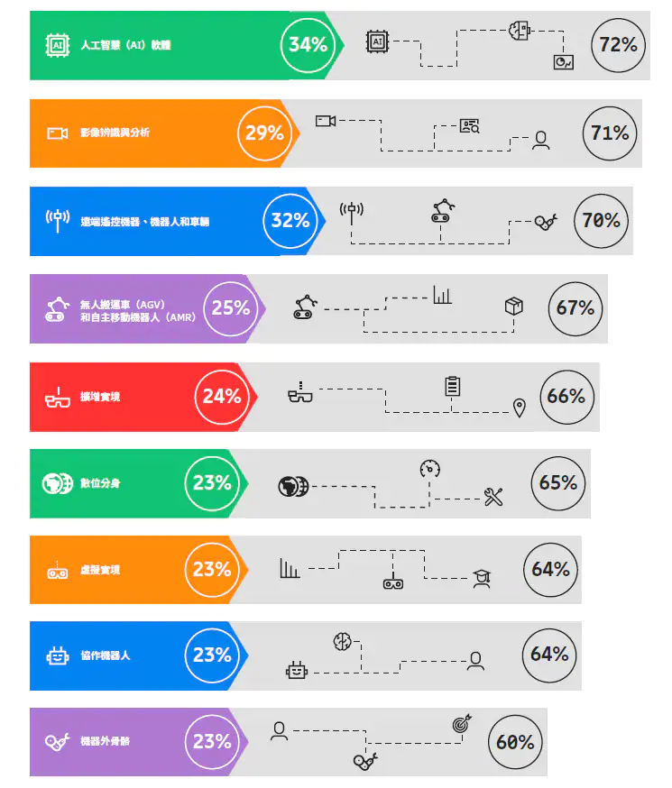Click the 60% circle
The width and height of the screenshot is (672, 788).
click(x=515, y=742)
